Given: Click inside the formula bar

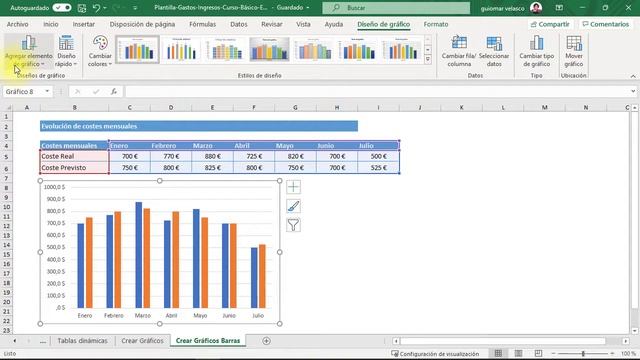Looking at the screenshot, I should click(378, 91).
